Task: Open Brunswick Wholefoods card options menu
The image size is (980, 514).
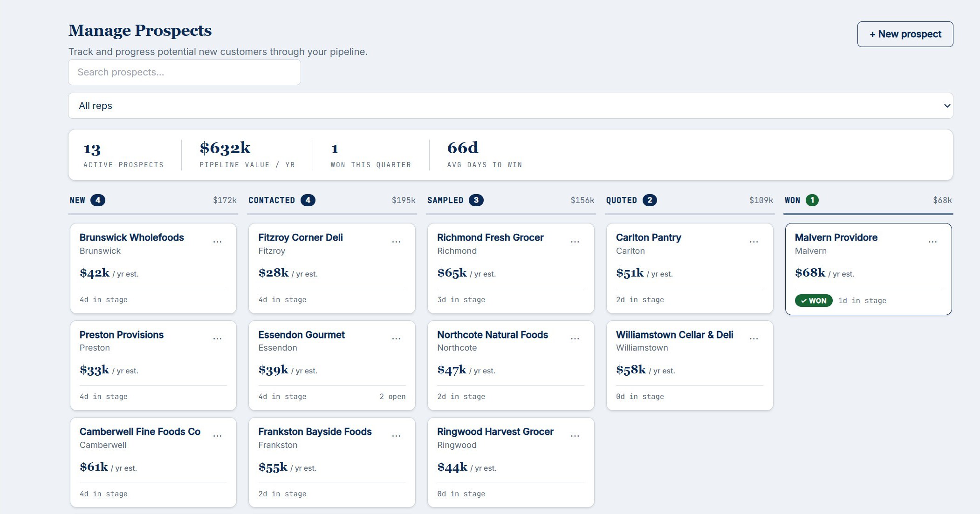Action: [x=217, y=242]
